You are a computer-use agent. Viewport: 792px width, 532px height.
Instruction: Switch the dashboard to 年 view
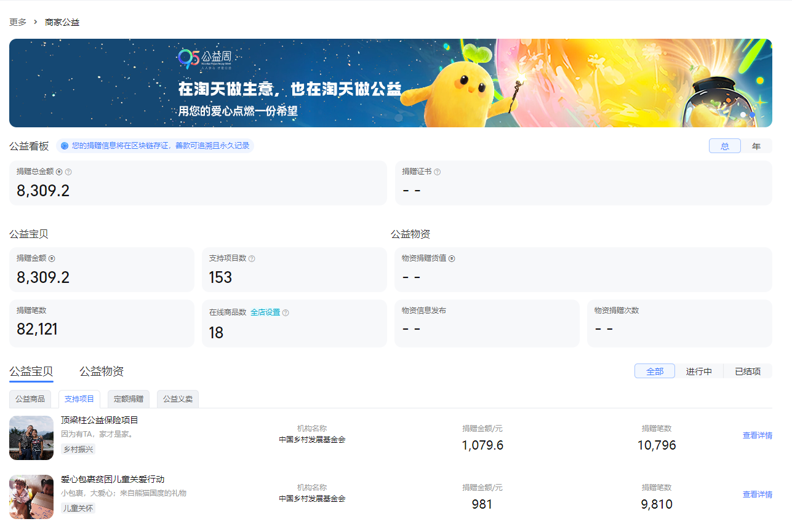[x=756, y=146]
